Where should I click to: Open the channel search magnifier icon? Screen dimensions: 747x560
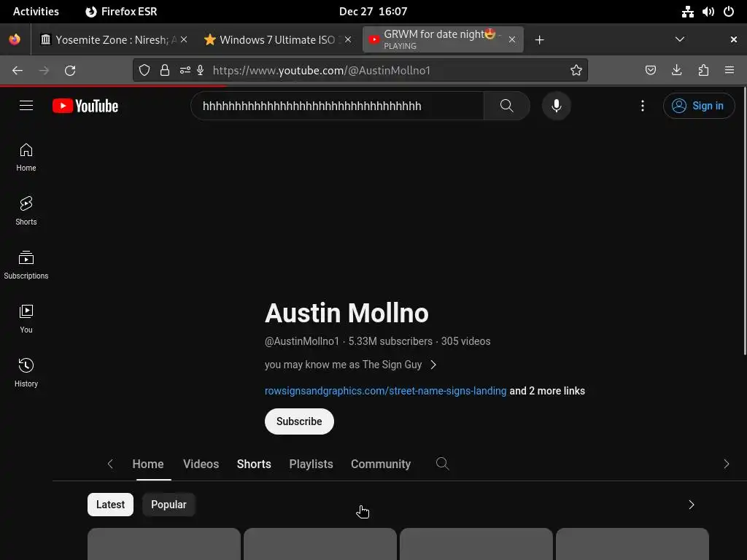[443, 464]
